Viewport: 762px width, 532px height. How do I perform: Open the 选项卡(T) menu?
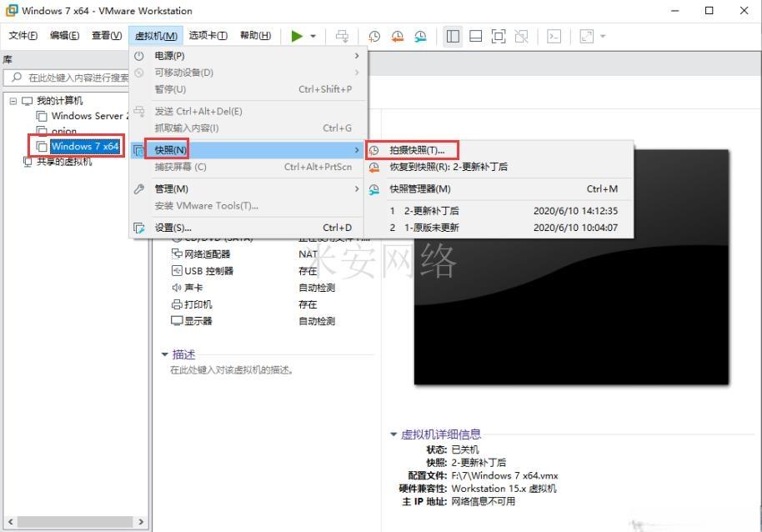(208, 36)
